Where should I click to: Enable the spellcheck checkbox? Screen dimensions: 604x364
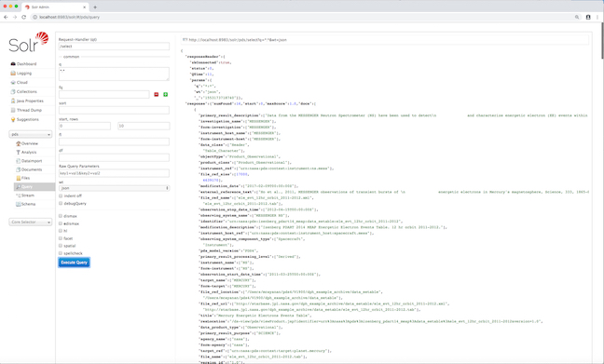click(x=61, y=253)
